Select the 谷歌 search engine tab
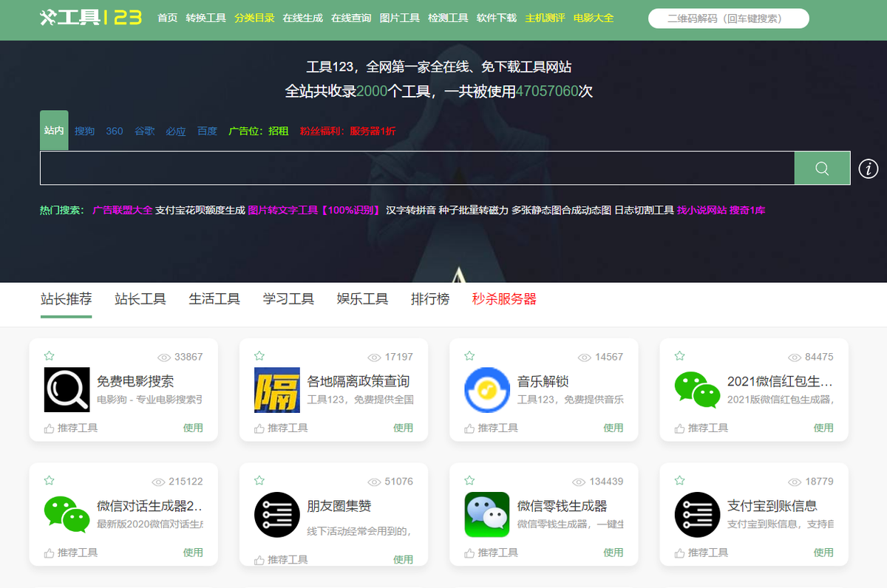 click(145, 131)
